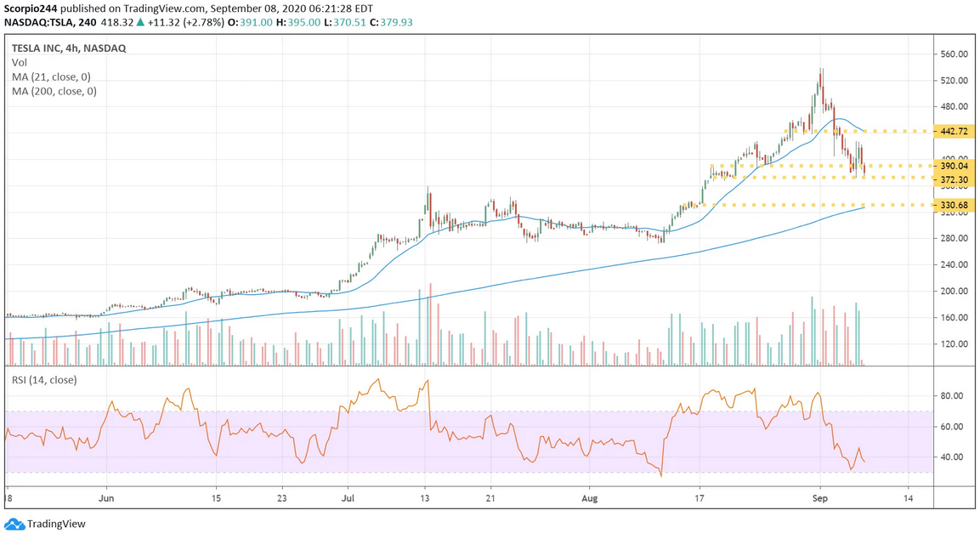Select the MA (21, close, 0) legend
980x533 pixels.
[x=51, y=77]
